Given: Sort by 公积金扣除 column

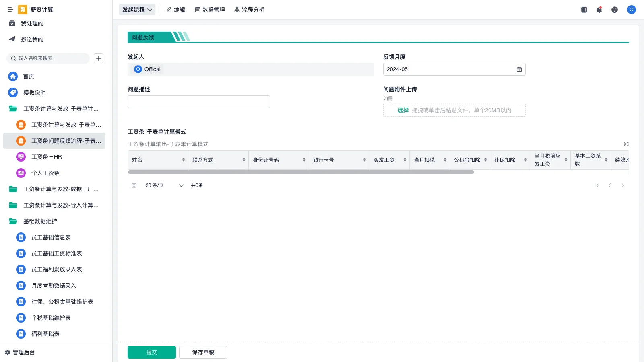Looking at the screenshot, I should [485, 160].
